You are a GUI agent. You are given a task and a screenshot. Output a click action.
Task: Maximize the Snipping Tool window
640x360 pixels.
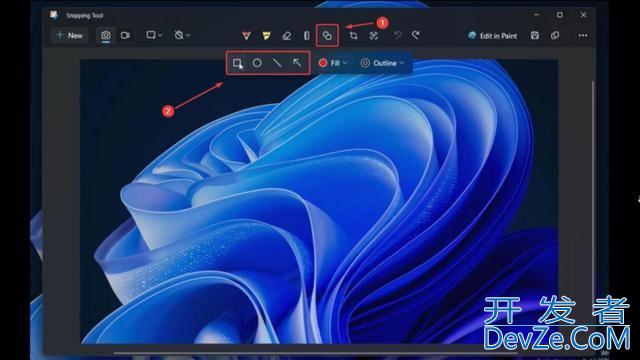pyautogui.click(x=560, y=15)
